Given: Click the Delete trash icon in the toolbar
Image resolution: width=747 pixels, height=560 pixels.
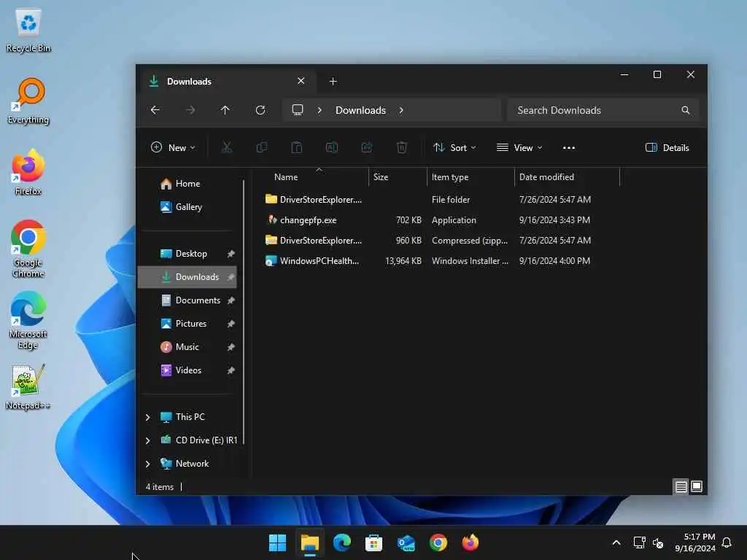Looking at the screenshot, I should [x=402, y=147].
